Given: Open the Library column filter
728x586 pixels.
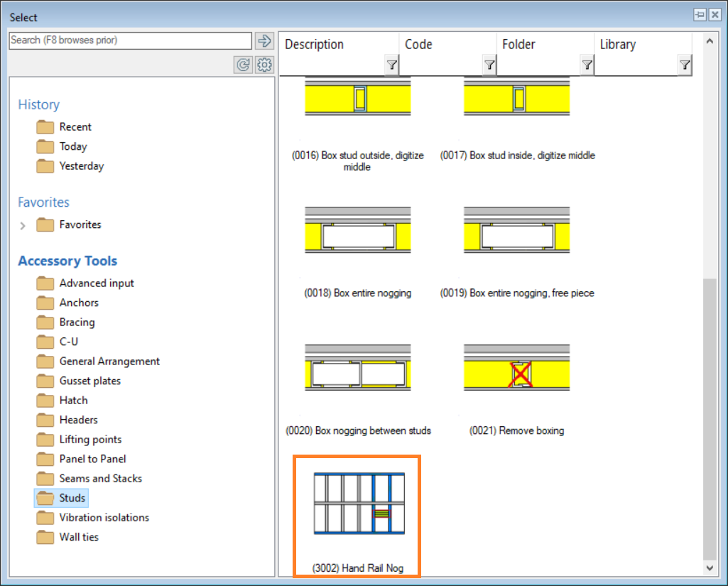Looking at the screenshot, I should click(x=684, y=65).
